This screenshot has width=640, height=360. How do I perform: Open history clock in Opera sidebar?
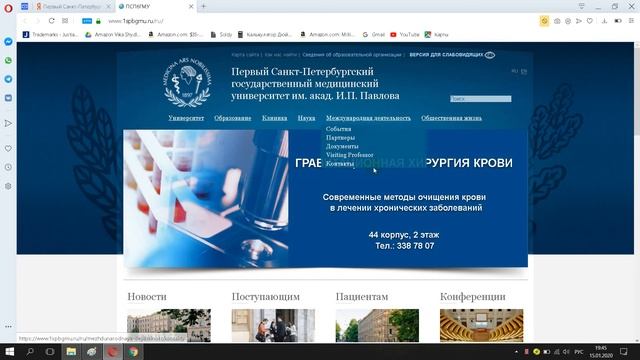[x=8, y=167]
